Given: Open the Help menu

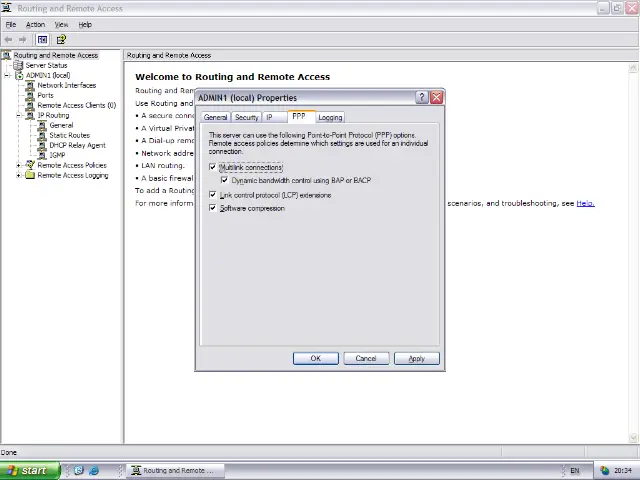Looking at the screenshot, I should pos(85,24).
